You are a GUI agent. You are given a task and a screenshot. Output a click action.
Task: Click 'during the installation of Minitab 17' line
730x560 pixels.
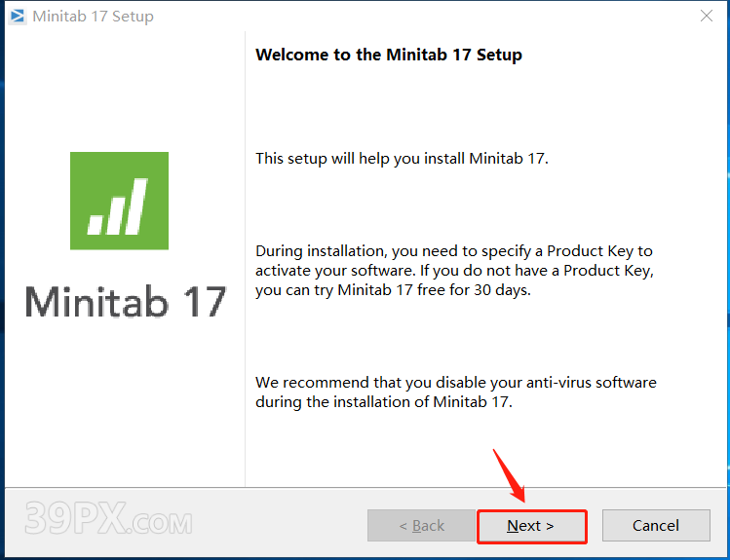tap(384, 402)
